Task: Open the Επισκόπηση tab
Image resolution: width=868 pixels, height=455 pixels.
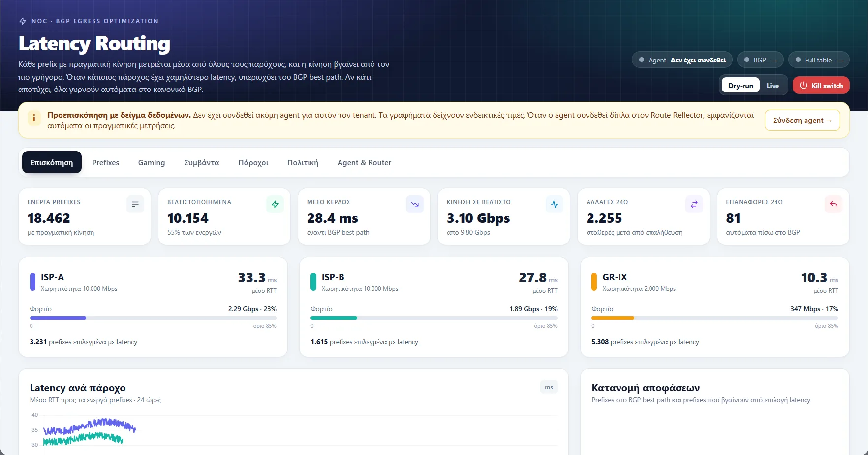Action: click(52, 162)
